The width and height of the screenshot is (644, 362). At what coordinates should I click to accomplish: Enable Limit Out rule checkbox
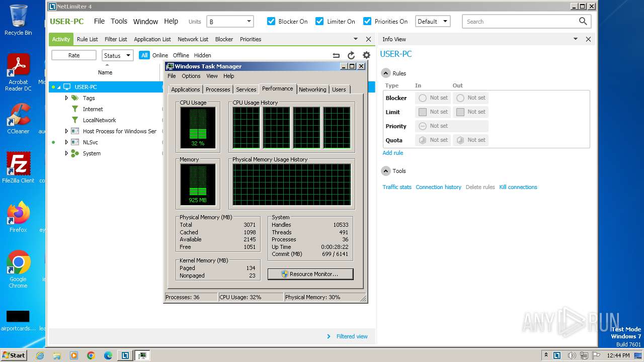(x=460, y=112)
